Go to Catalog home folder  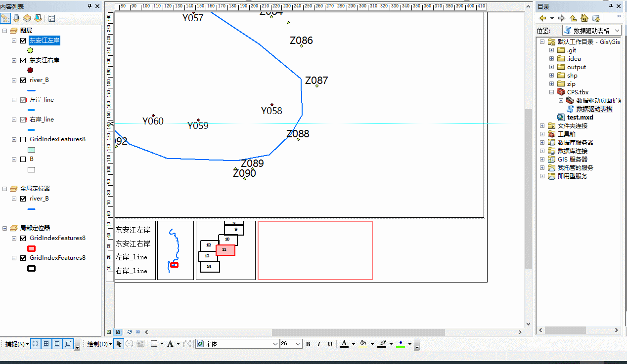pos(584,18)
